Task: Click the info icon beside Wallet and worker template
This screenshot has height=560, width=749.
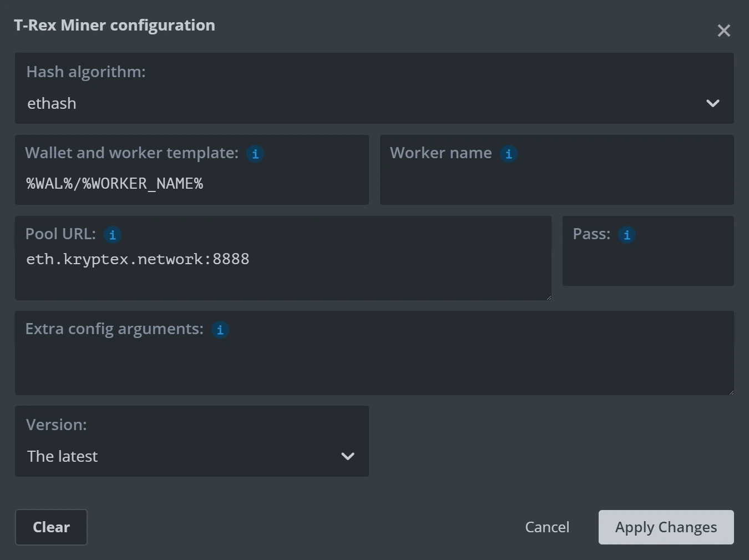Action: 255,154
